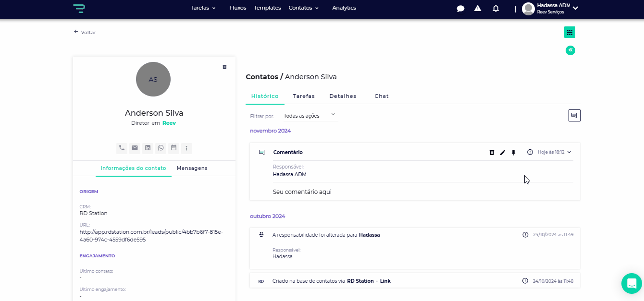Switch to the Detalhes tab

(x=343, y=96)
